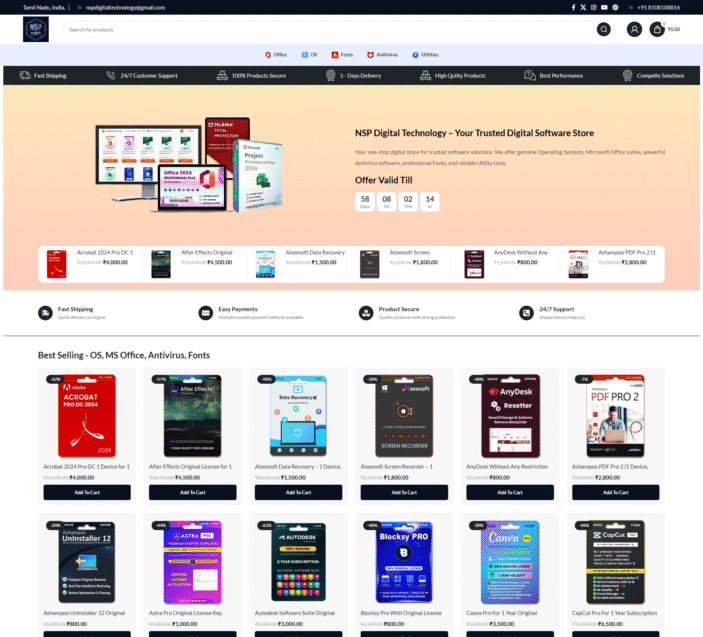Open Aiseesoft Data Recovery product image
703x637 pixels.
(299, 416)
